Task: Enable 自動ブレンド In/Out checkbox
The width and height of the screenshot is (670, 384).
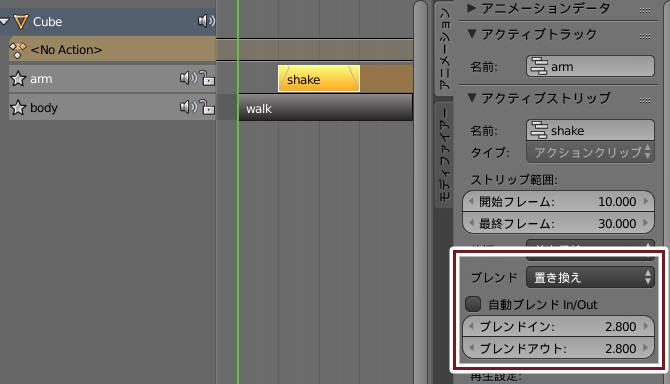Action: coord(473,304)
